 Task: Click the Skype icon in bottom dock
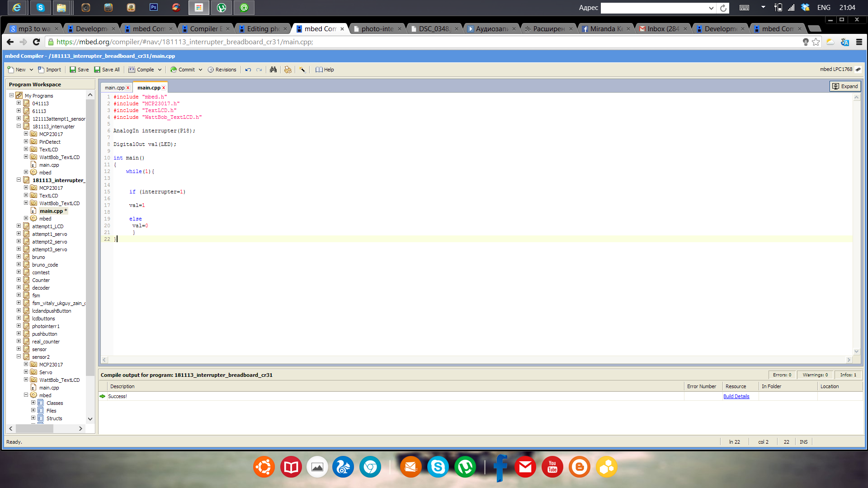pyautogui.click(x=438, y=467)
